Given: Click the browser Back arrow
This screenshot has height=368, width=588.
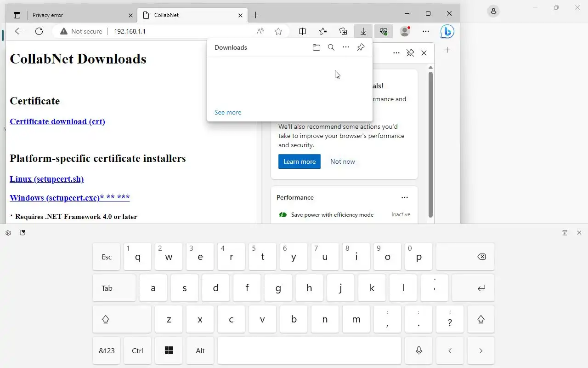Looking at the screenshot, I should (18, 31).
